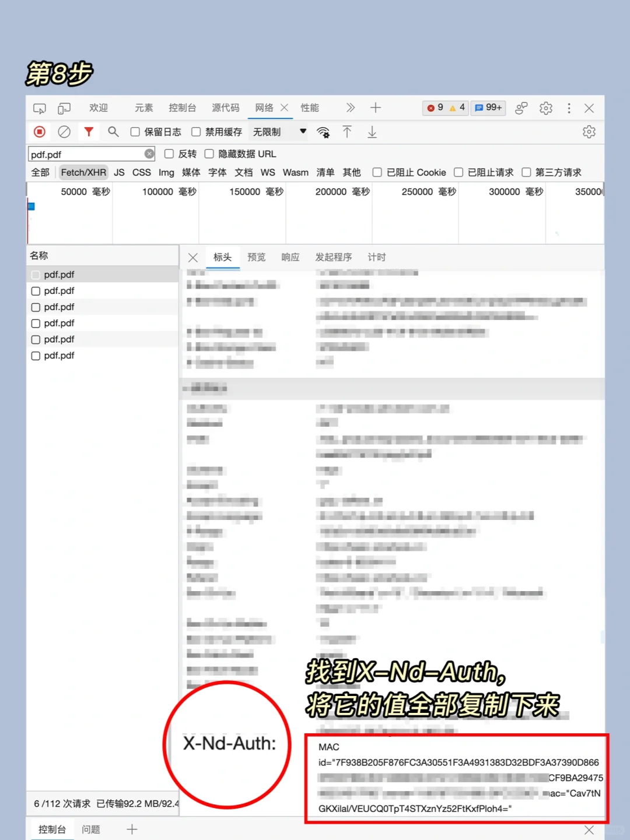The height and width of the screenshot is (840, 630).
Task: Clear the network log icon
Action: click(x=64, y=132)
